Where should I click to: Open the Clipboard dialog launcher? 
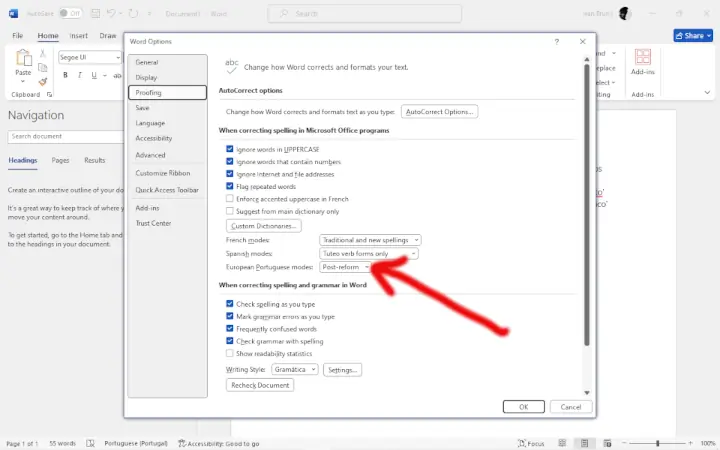(x=49, y=95)
